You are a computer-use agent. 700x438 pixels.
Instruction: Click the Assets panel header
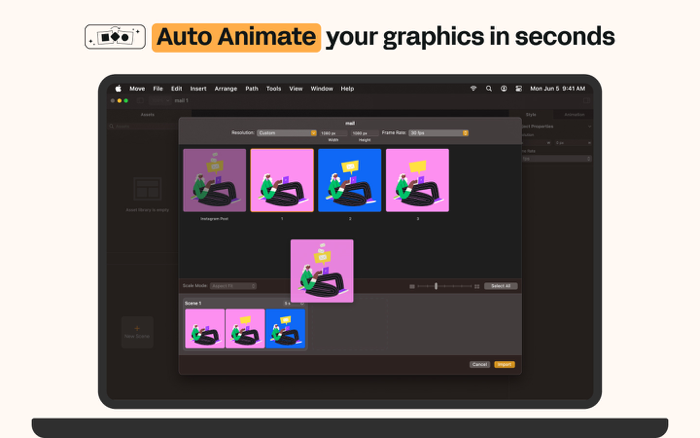[x=147, y=115]
